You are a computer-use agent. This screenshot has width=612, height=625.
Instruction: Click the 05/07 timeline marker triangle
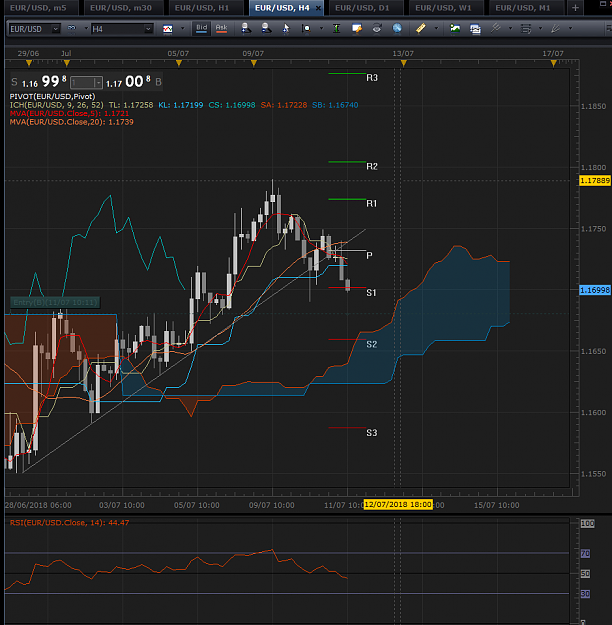pyautogui.click(x=179, y=63)
